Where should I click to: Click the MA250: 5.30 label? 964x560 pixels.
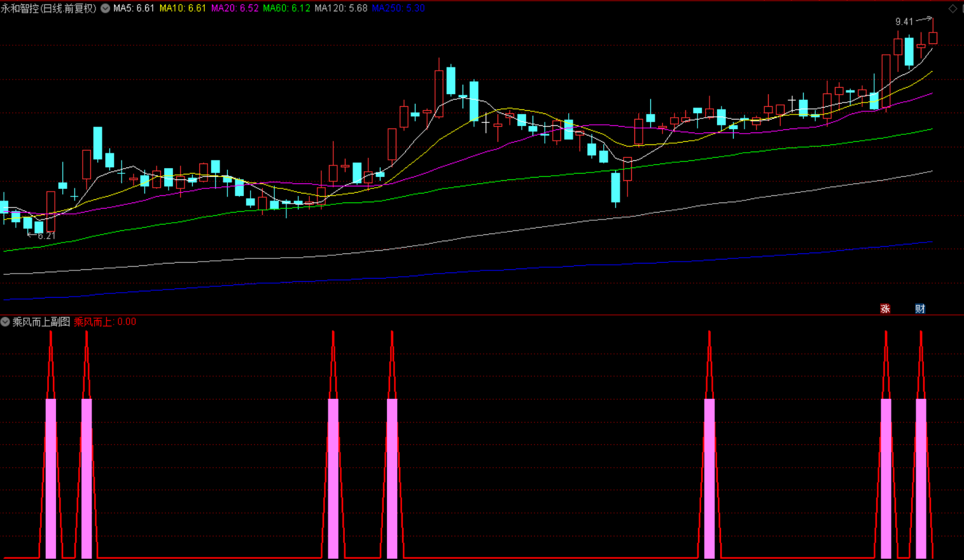398,8
